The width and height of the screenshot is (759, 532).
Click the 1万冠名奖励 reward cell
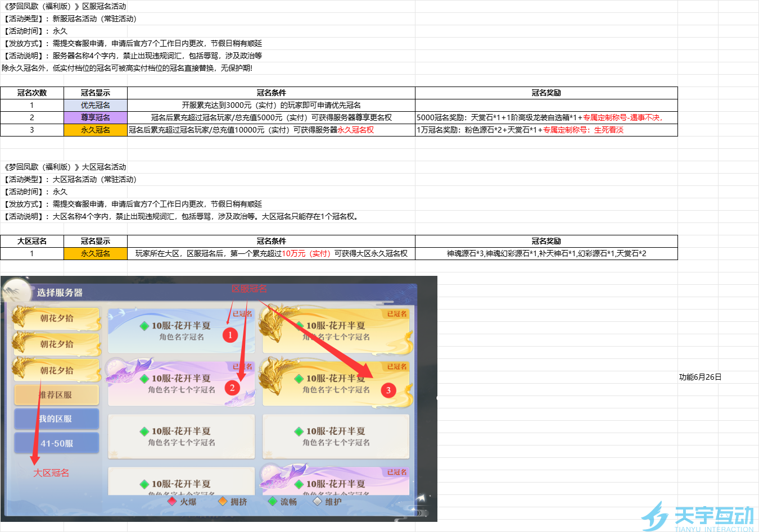pyautogui.click(x=546, y=130)
